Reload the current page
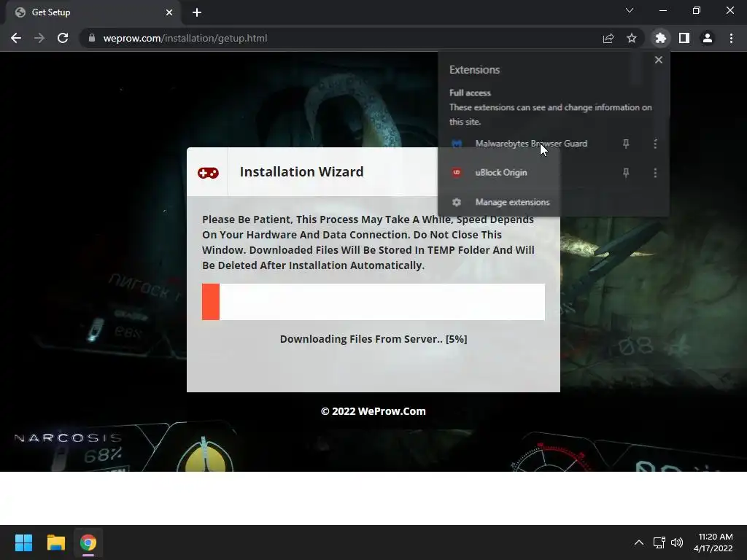The image size is (747, 560). point(63,38)
